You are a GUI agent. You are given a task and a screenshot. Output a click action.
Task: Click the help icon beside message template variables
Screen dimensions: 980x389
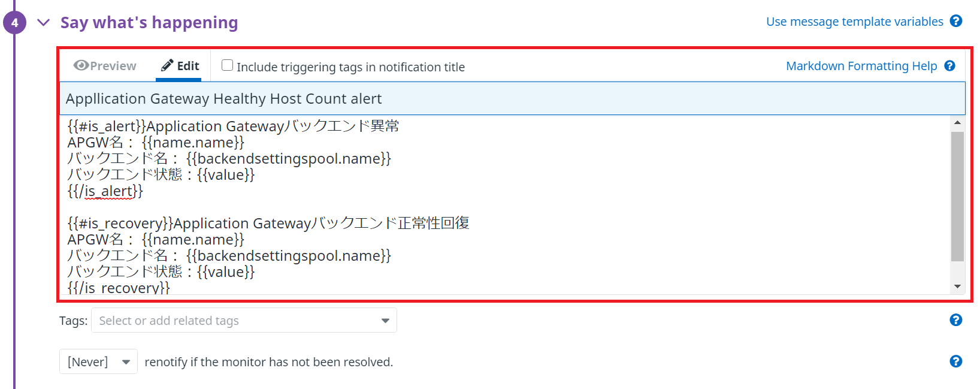(x=956, y=21)
